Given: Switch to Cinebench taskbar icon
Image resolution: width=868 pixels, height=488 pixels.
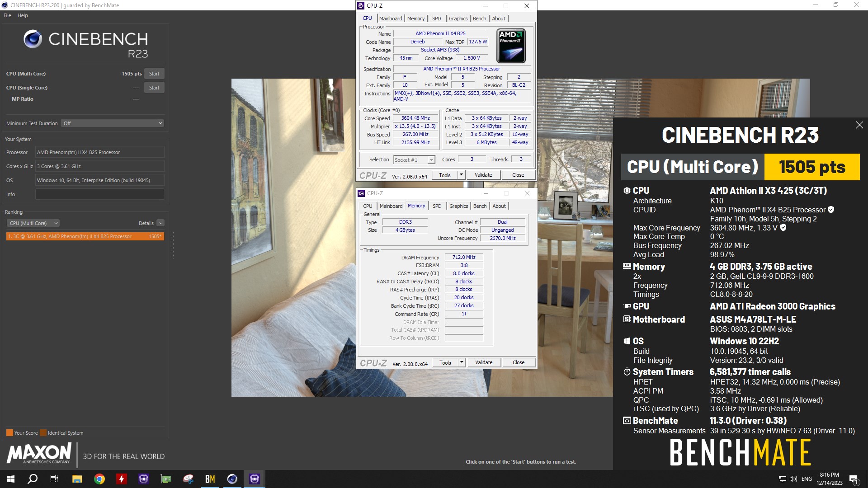Looking at the screenshot, I should [x=232, y=479].
